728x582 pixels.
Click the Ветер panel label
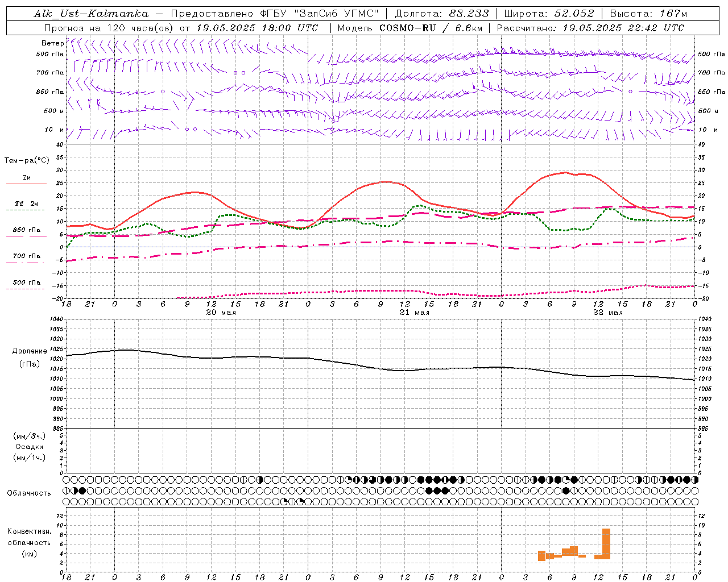tap(52, 43)
